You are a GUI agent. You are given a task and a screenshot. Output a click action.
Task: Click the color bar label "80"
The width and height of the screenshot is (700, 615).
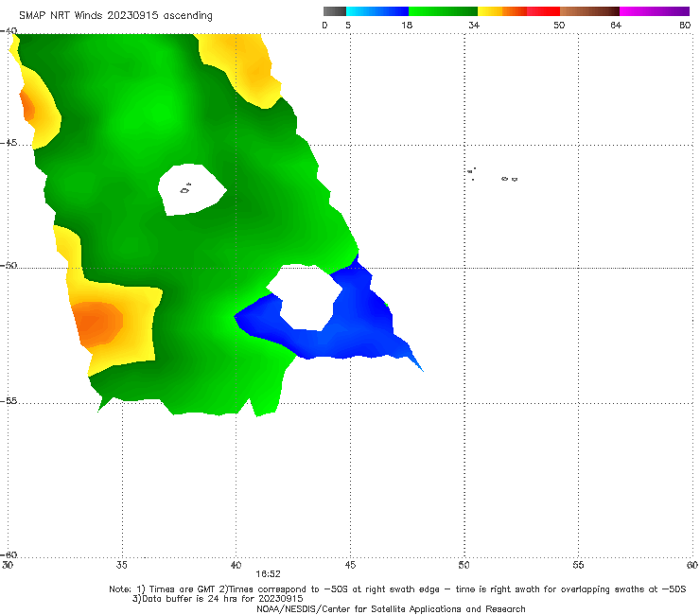point(685,25)
